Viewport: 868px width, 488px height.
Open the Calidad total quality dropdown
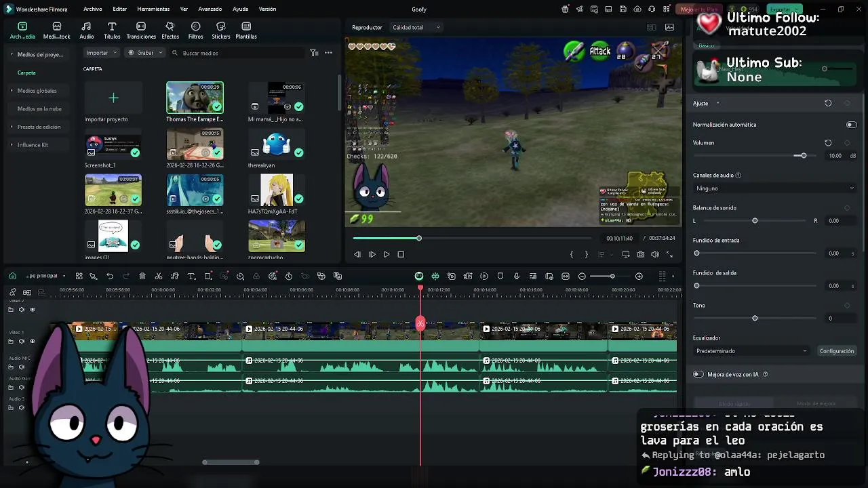[x=416, y=27]
